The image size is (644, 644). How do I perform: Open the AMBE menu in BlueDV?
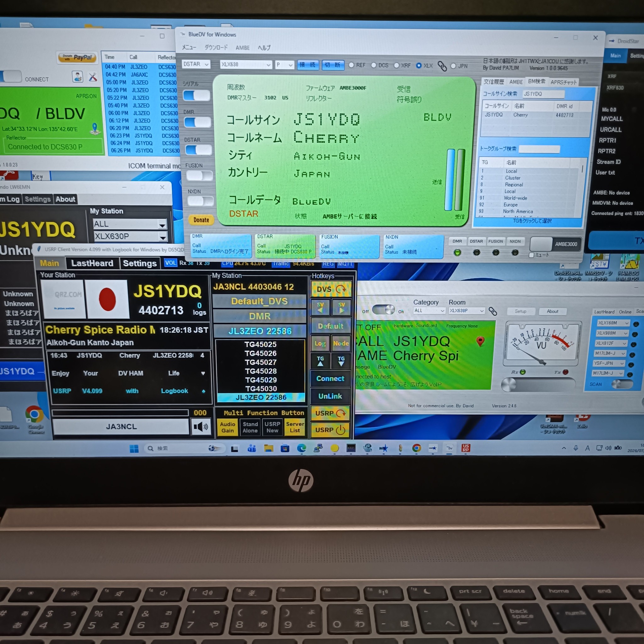(243, 48)
